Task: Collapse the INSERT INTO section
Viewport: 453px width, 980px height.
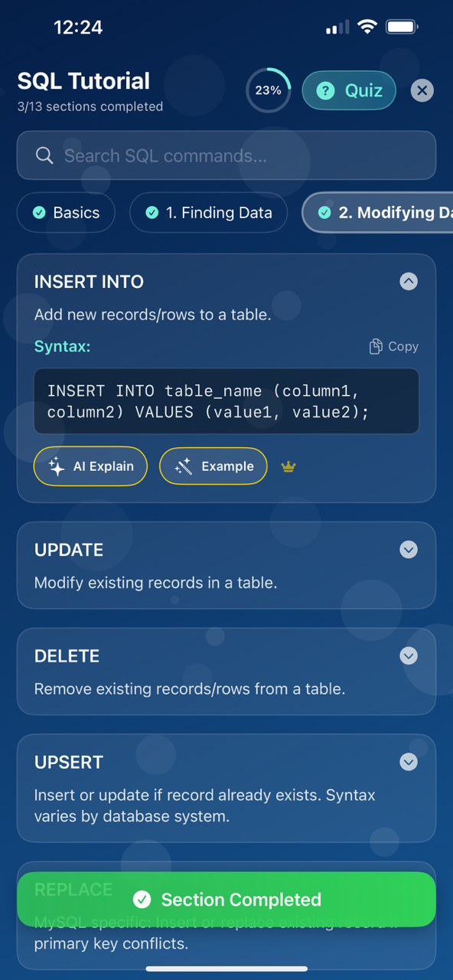Action: tap(409, 282)
